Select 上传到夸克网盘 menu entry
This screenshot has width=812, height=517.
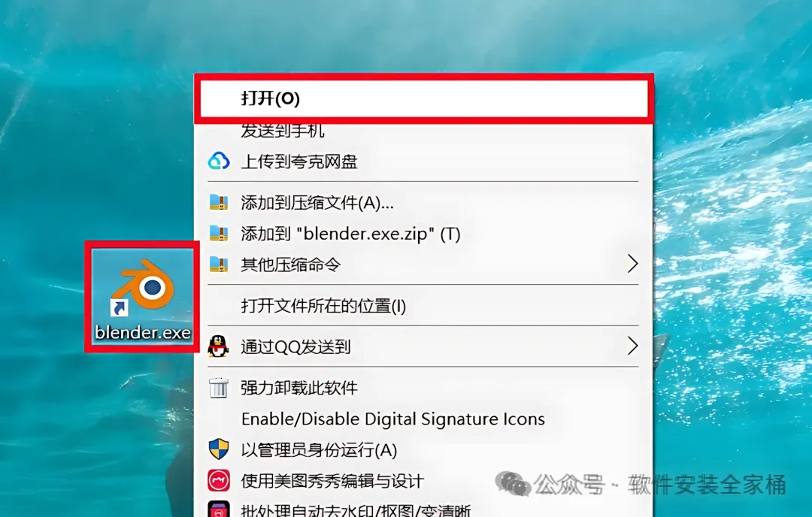[423, 162]
